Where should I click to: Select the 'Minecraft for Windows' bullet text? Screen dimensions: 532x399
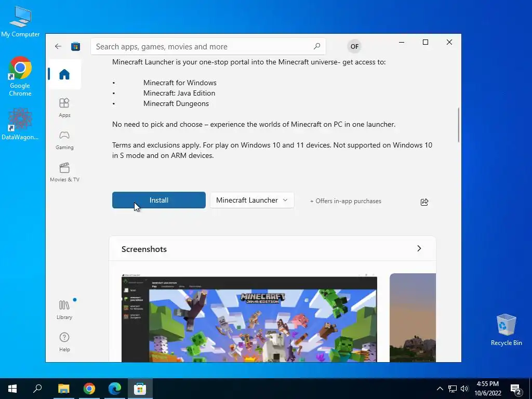[180, 83]
